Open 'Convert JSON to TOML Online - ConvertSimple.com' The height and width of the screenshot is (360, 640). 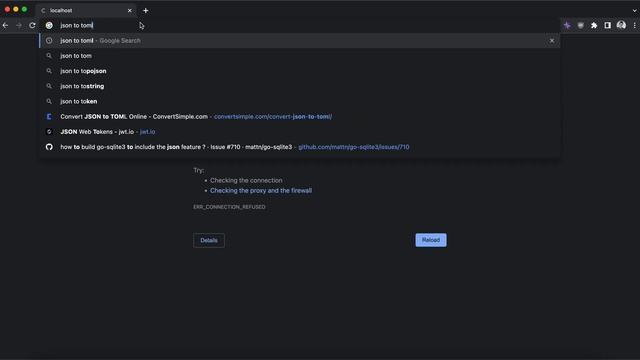tap(300, 117)
